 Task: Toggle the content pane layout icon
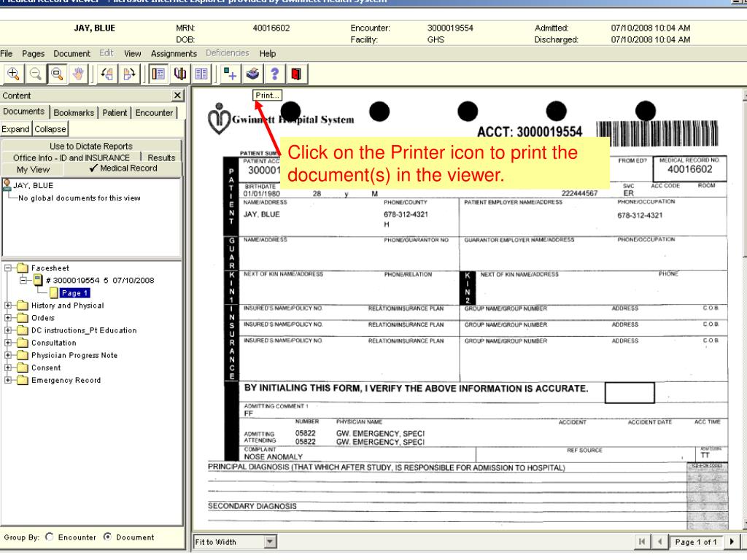tap(158, 74)
